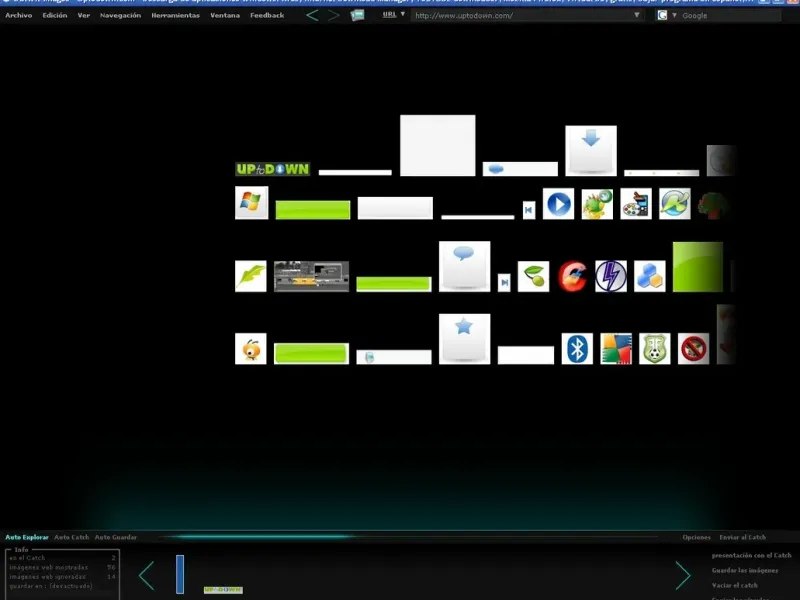Viewport: 800px width, 600px height.
Task: Select the red swirl CCleaner icon image
Action: pyautogui.click(x=572, y=276)
